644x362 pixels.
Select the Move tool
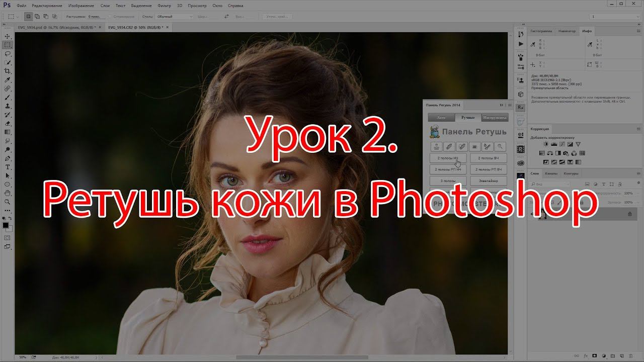point(8,37)
